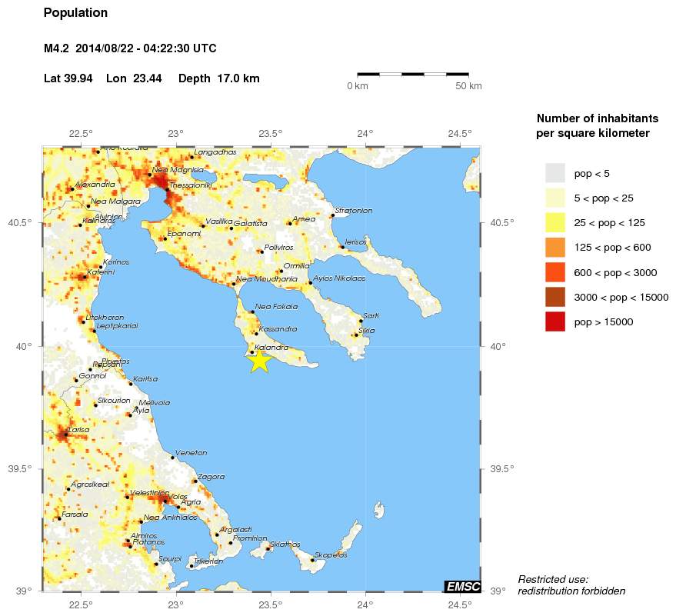676x616 pixels.
Task: Click the Poliyiros town label
Action: 278,248
